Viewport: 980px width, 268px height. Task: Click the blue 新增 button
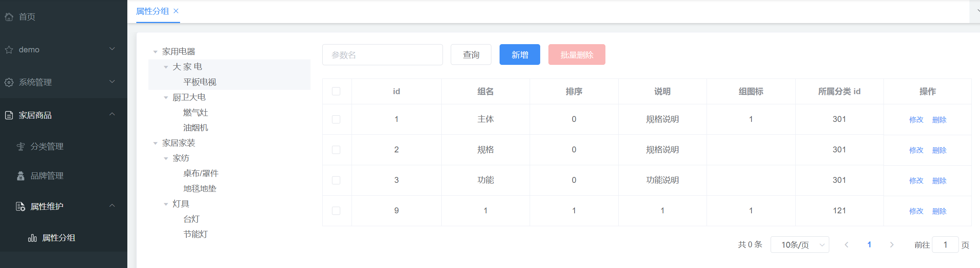520,55
